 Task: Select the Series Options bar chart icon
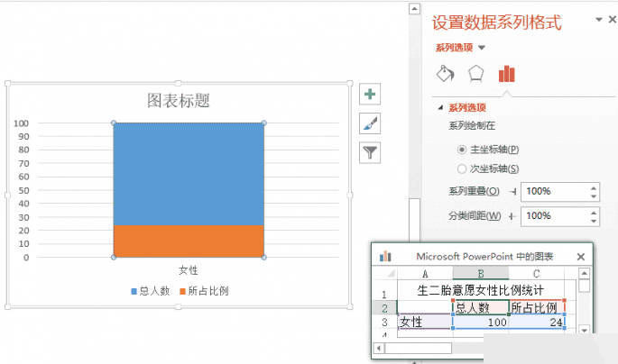tap(506, 74)
